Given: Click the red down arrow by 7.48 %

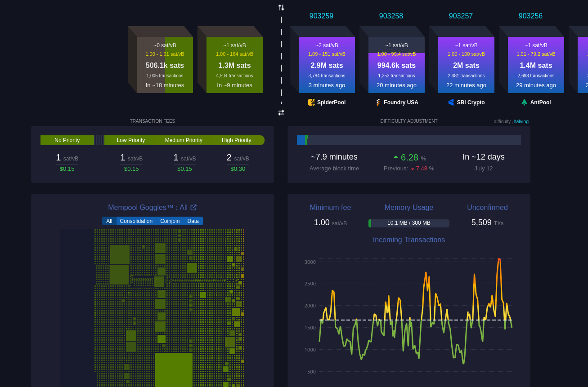Looking at the screenshot, I should 413,169.
